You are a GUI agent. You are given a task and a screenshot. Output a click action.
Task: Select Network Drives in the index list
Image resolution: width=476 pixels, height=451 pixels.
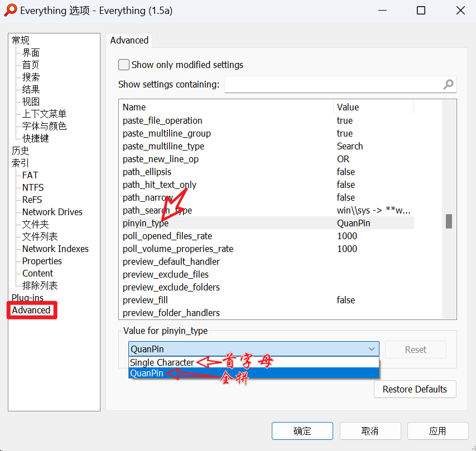coord(52,212)
